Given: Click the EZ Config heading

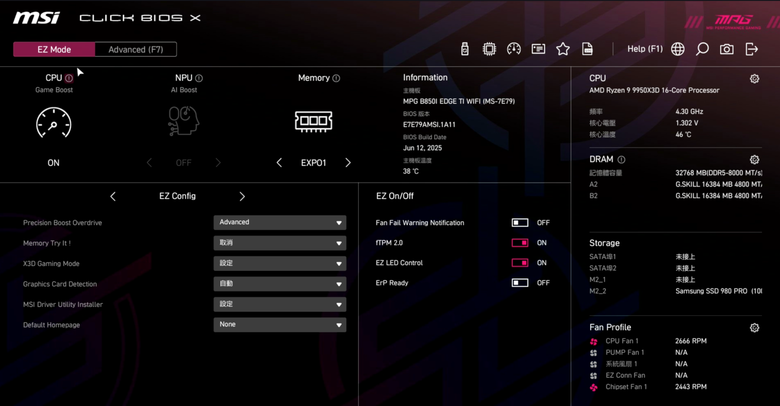Looking at the screenshot, I should tap(177, 196).
